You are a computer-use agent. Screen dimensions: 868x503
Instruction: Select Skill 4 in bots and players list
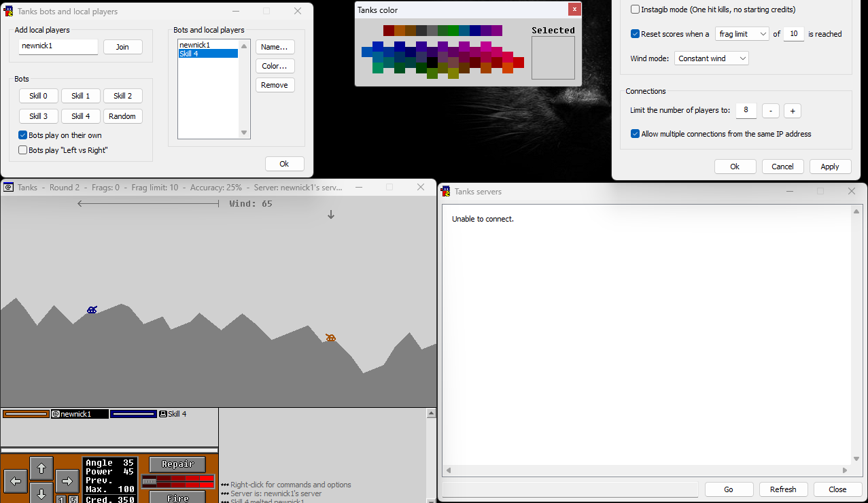point(208,54)
